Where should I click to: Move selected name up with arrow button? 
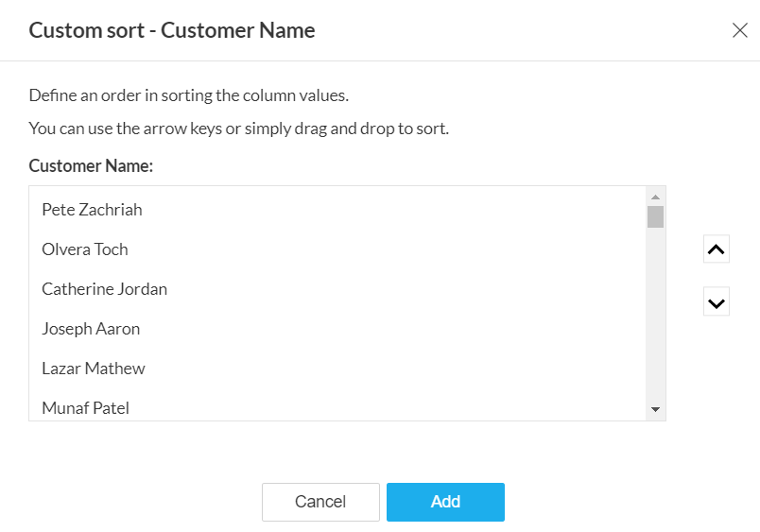click(717, 249)
